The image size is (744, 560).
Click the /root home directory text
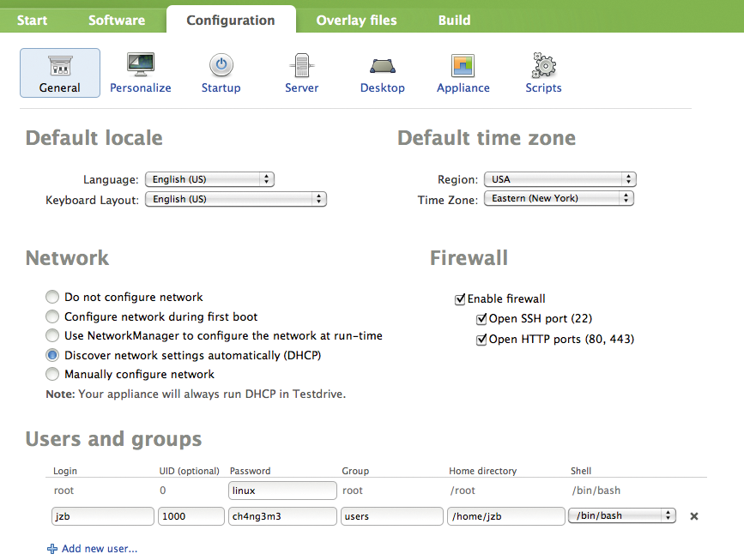coord(463,491)
